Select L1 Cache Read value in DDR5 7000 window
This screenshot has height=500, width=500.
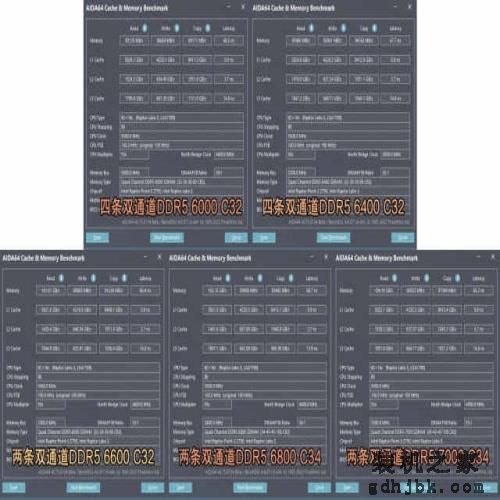[x=384, y=310]
